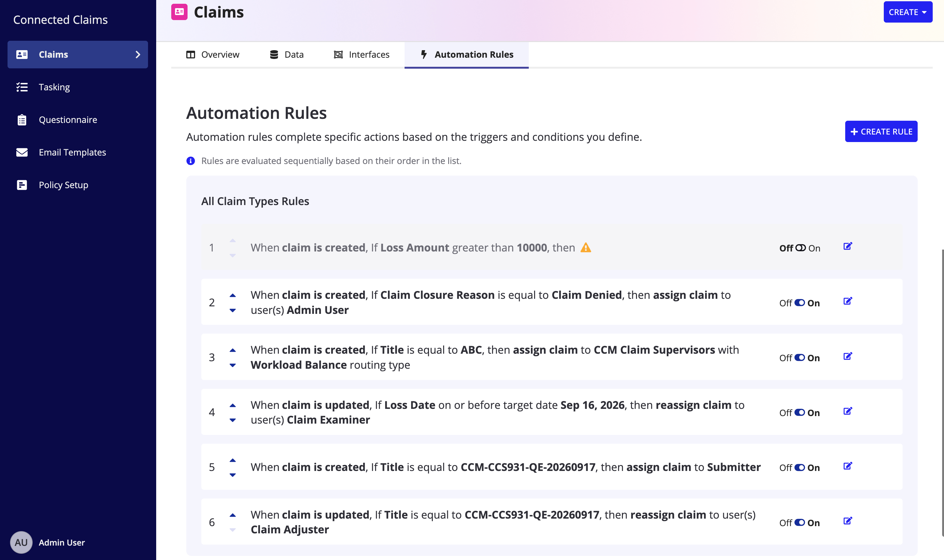The width and height of the screenshot is (944, 560).
Task: Edit rule 4 Loss Date via pencil icon
Action: pyautogui.click(x=848, y=411)
